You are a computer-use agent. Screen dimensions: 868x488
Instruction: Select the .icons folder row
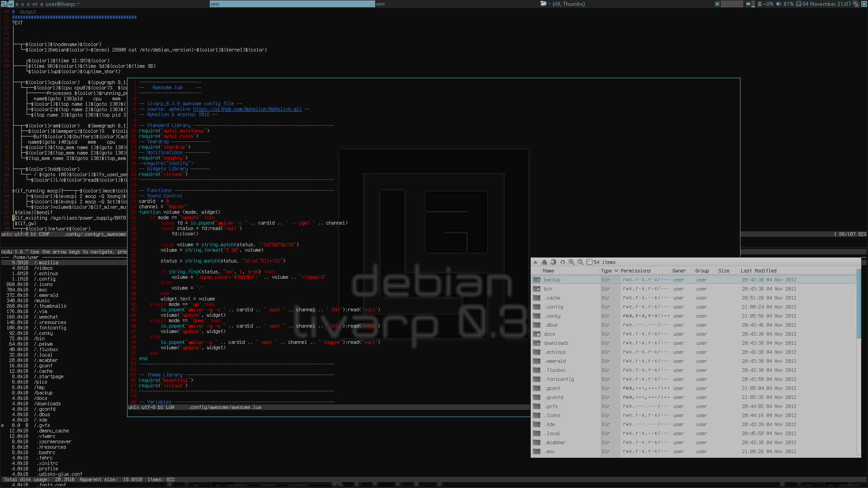[694, 415]
